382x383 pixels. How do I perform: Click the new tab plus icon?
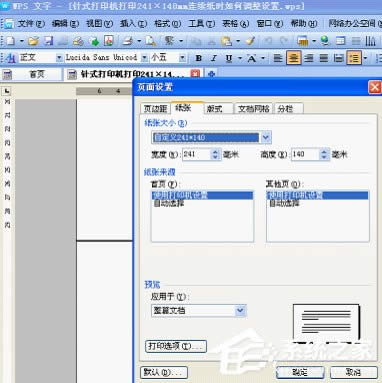pyautogui.click(x=211, y=74)
